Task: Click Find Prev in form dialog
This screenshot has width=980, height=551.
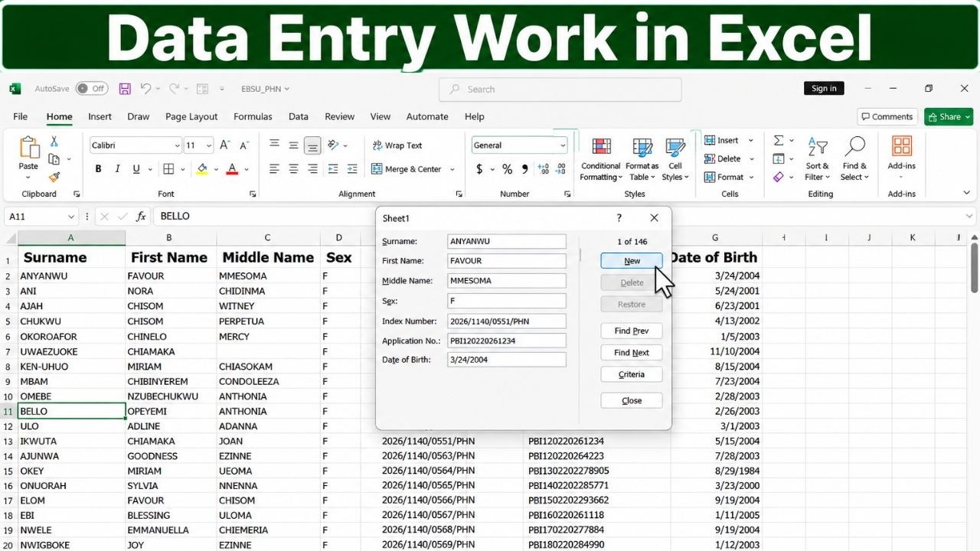Action: (632, 331)
